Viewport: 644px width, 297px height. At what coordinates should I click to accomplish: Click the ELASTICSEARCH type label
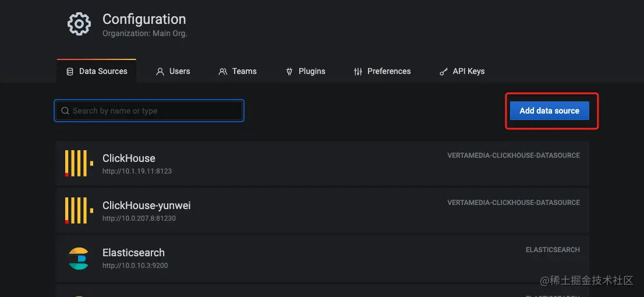[x=553, y=250]
